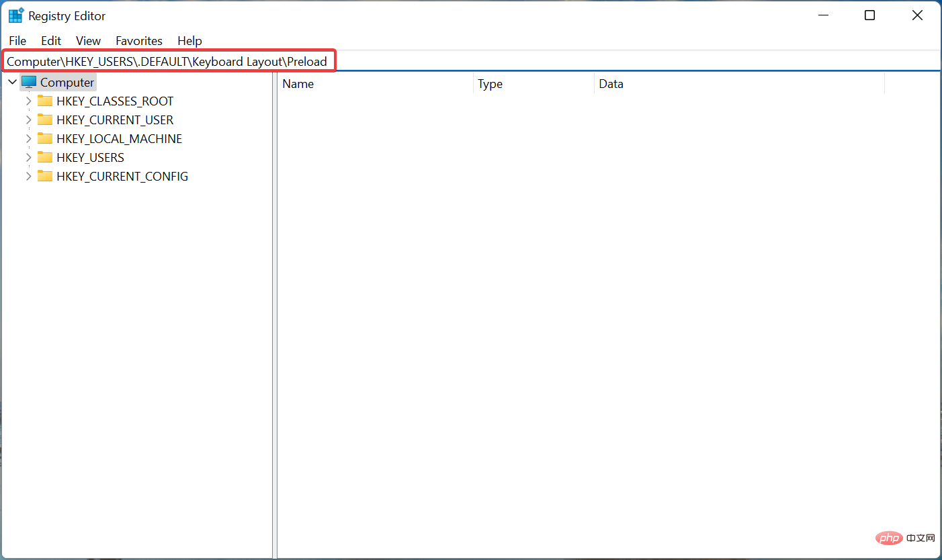The height and width of the screenshot is (560, 942).
Task: Click the HKEY_CURRENT_CONFIG folder icon
Action: click(x=45, y=176)
